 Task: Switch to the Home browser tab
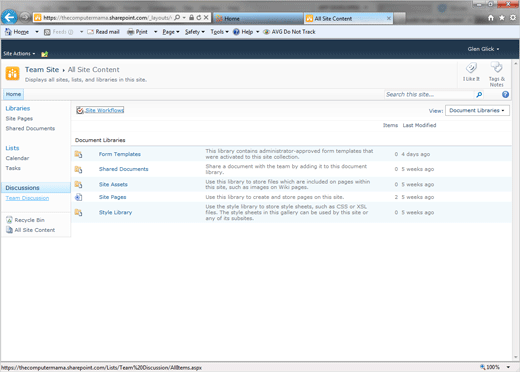click(x=258, y=18)
